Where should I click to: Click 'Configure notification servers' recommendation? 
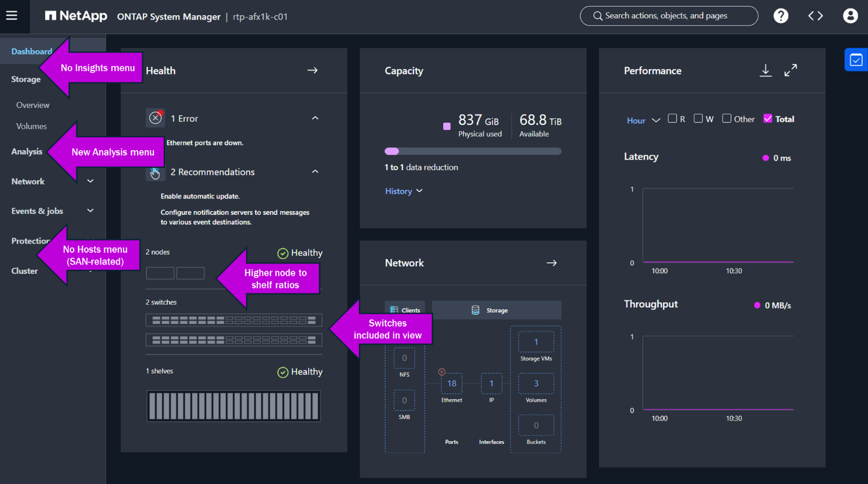coord(235,217)
